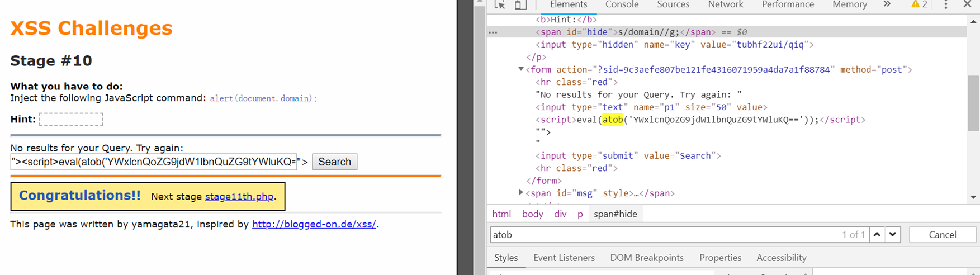Select the script eval(atob...) row
980x275 pixels.
click(700, 120)
